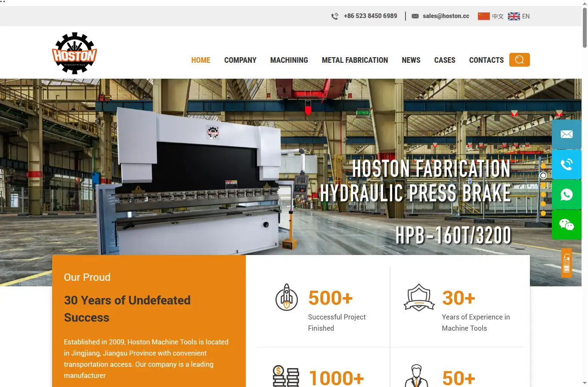Click the sales@hoston.cc email link
This screenshot has height=387, width=588.
click(x=446, y=16)
